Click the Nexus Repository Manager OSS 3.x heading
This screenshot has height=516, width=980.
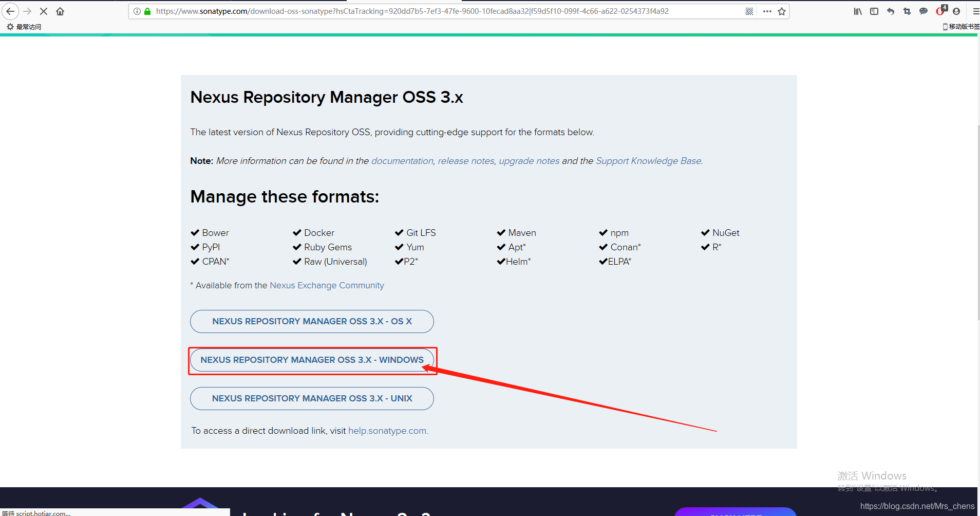[327, 97]
